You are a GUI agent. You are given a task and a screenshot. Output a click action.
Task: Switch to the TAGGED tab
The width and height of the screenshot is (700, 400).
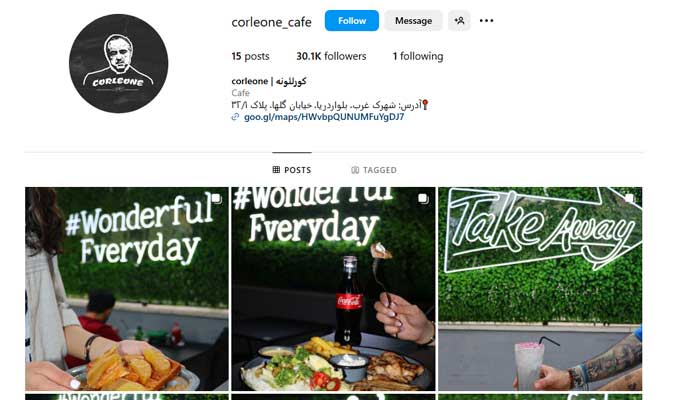374,170
